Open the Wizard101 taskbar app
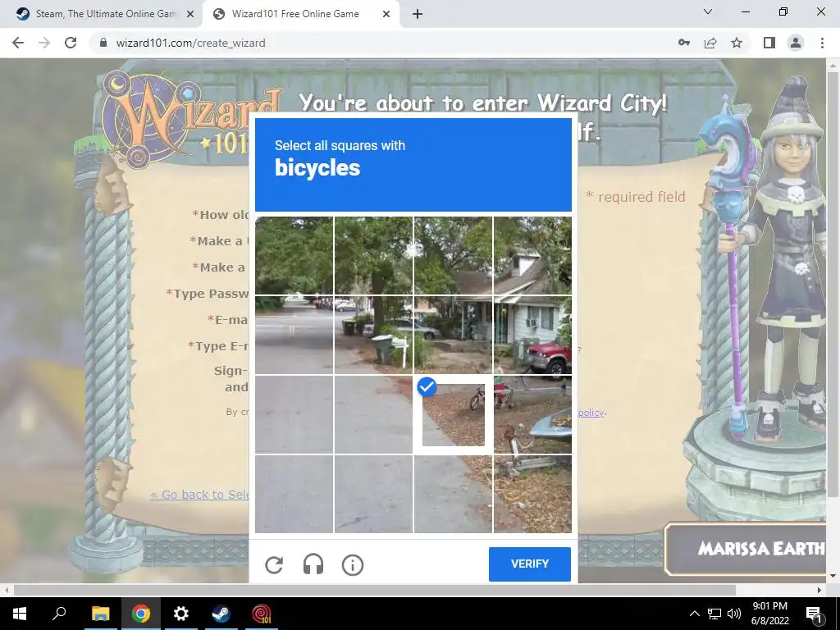This screenshot has width=840, height=630. coord(262,614)
